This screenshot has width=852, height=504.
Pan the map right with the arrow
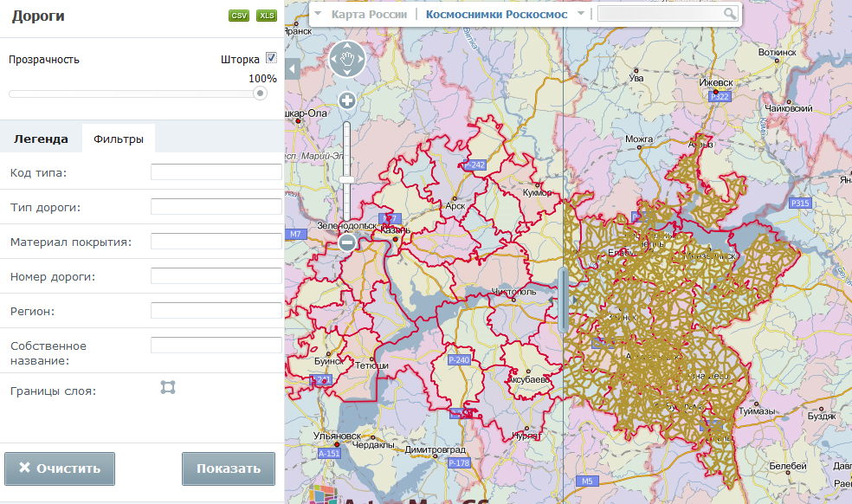pyautogui.click(x=360, y=58)
